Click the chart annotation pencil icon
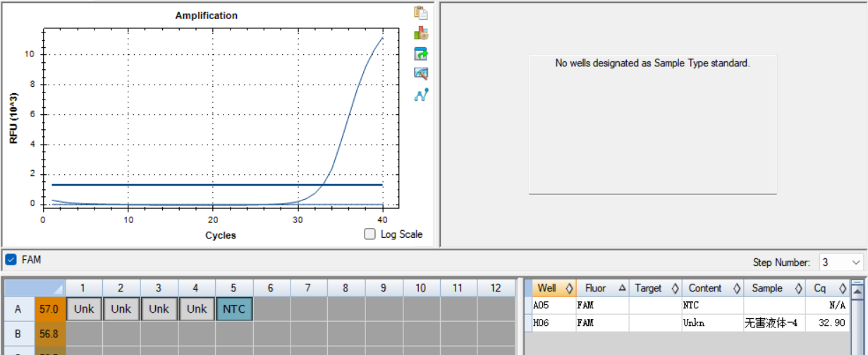This screenshot has width=868, height=355. click(421, 73)
